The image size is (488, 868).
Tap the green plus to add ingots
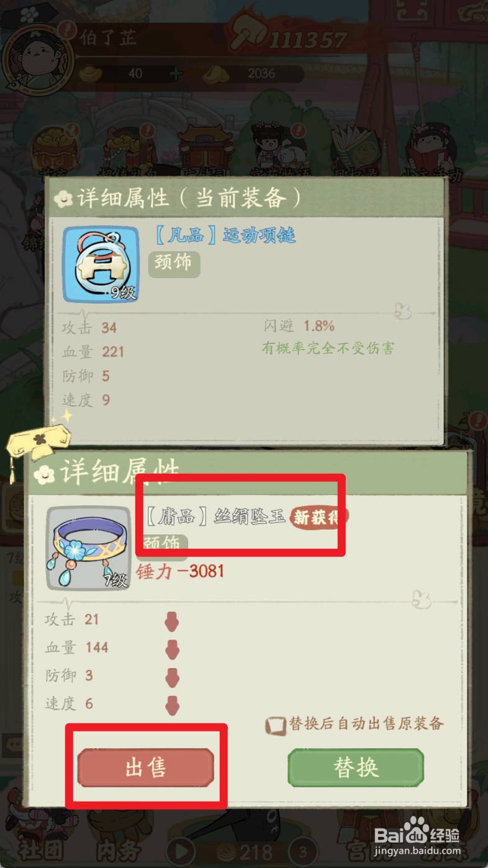coord(176,73)
